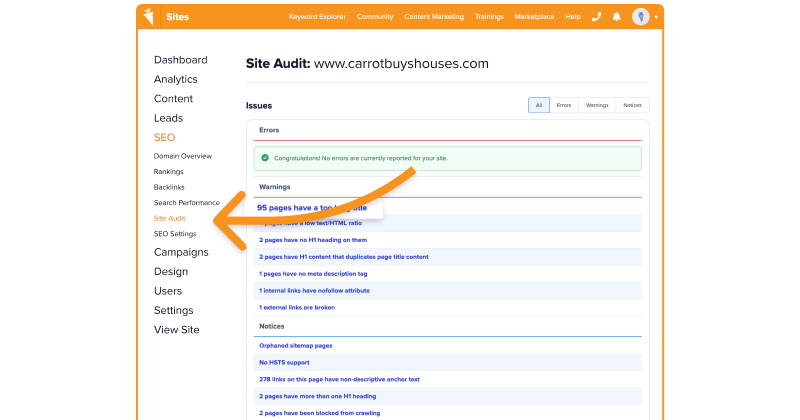Open Dashboard in sidebar
This screenshot has height=420, width=800.
[x=181, y=60]
